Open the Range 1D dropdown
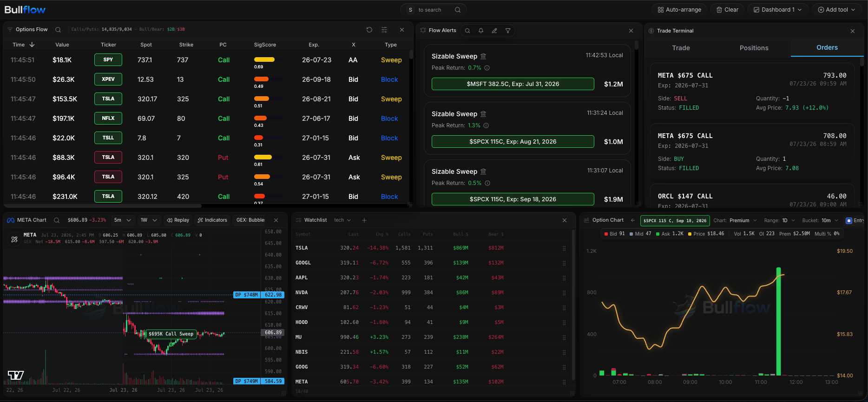This screenshot has height=402, width=868. pyautogui.click(x=779, y=221)
